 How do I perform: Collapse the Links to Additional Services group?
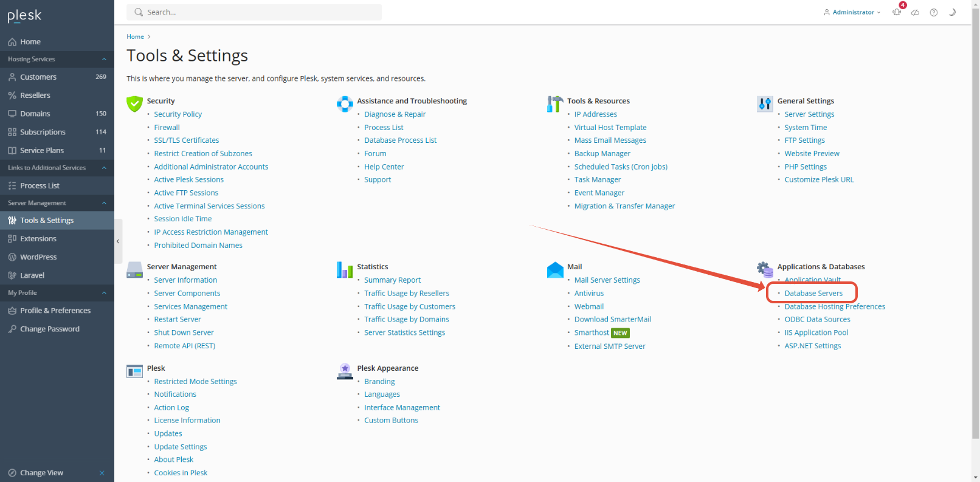coord(104,168)
